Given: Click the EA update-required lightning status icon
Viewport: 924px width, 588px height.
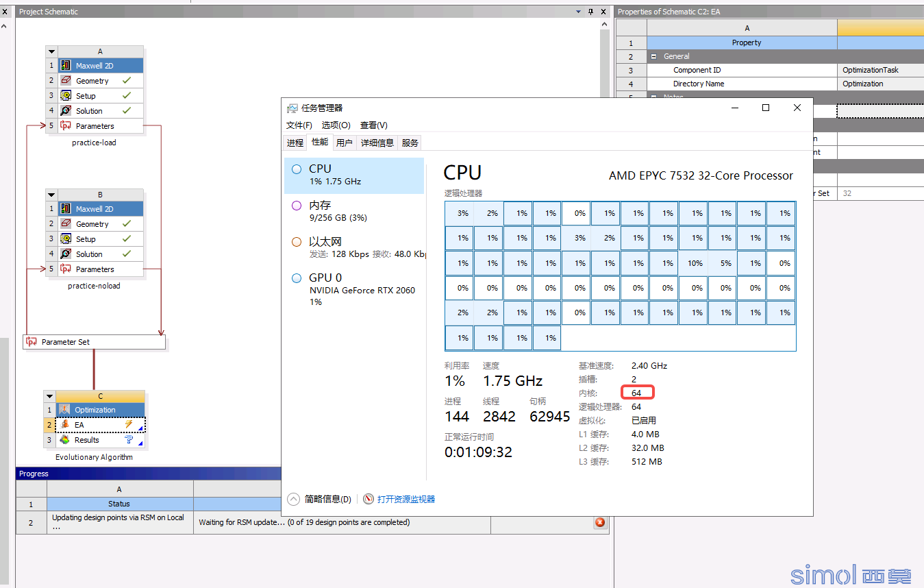Looking at the screenshot, I should point(128,425).
